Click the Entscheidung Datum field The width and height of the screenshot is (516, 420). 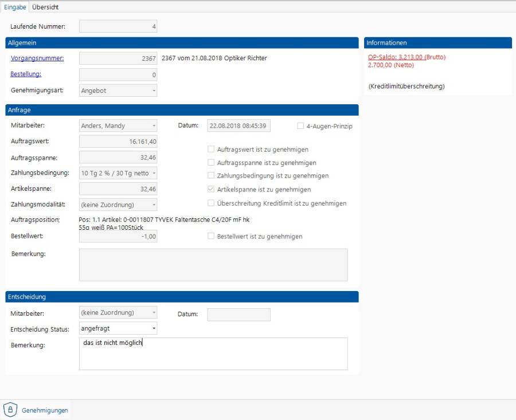click(238, 314)
